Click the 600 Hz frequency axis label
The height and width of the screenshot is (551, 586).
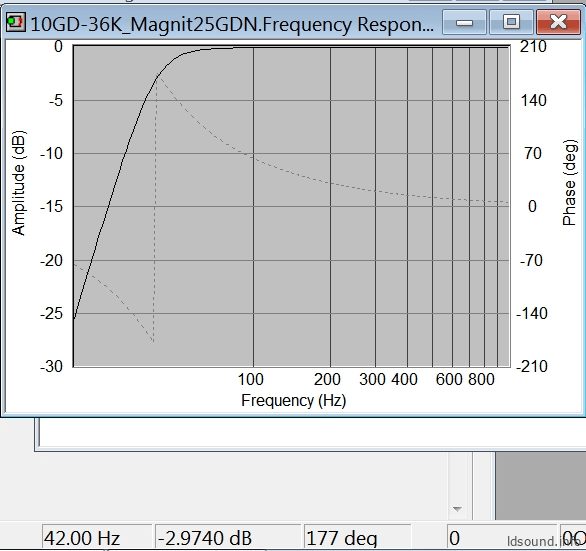(448, 379)
